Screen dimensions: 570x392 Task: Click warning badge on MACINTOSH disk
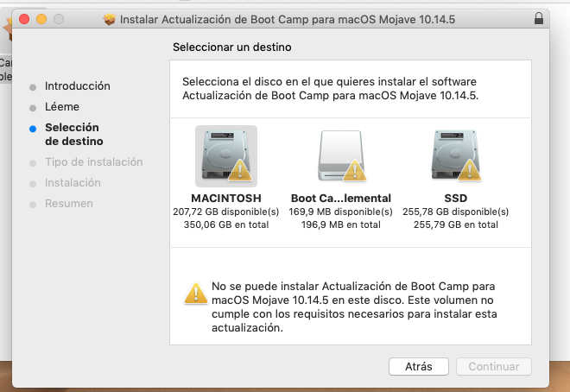point(243,172)
